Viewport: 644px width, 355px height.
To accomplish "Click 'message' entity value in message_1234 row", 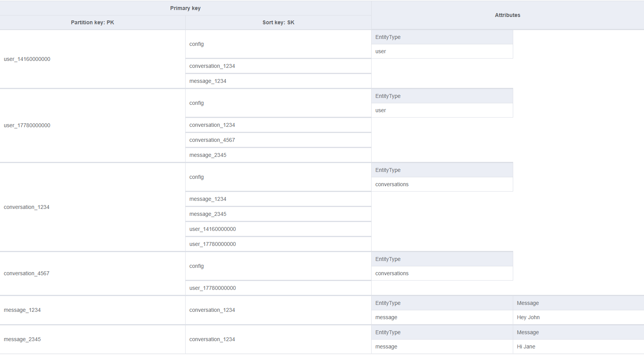I will pos(442,317).
